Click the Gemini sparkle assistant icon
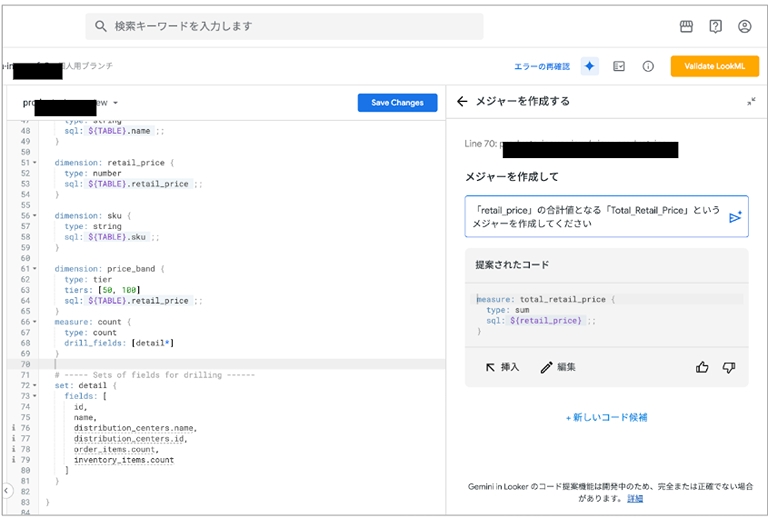This screenshot has height=518, width=768. click(590, 66)
